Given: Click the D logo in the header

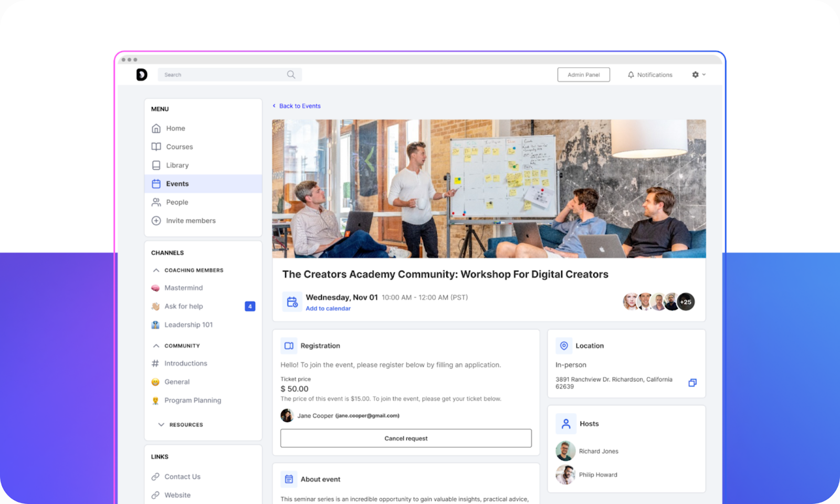Looking at the screenshot, I should pos(142,75).
